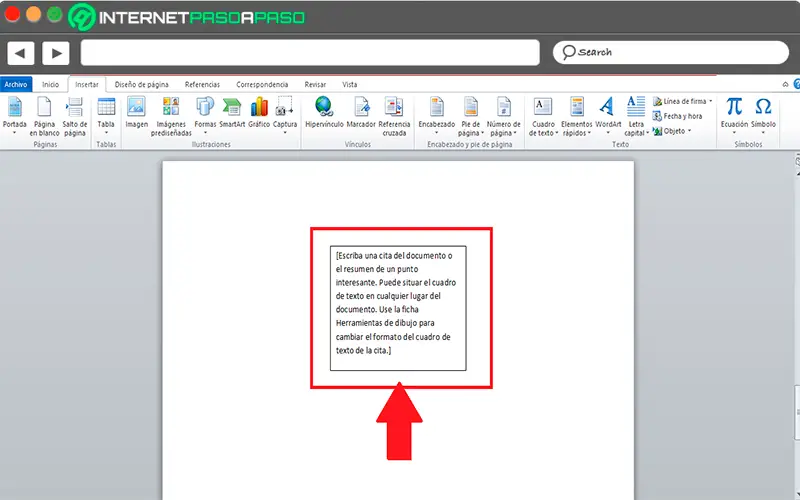Image resolution: width=800 pixels, height=500 pixels.
Task: Apply Letra capital drop cap
Action: [x=636, y=116]
